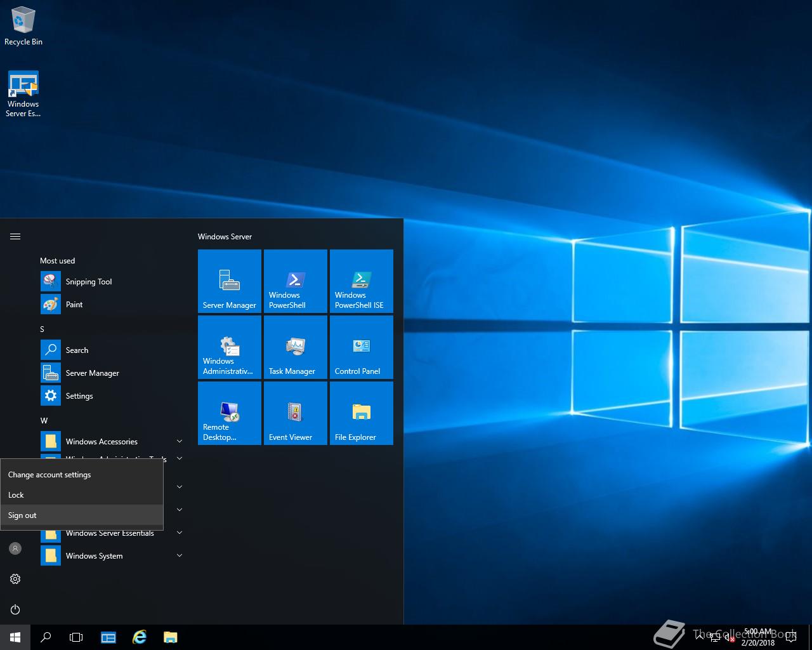Screen dimensions: 812x650
Task: Click the taskbar Search magnifier
Action: 46,637
